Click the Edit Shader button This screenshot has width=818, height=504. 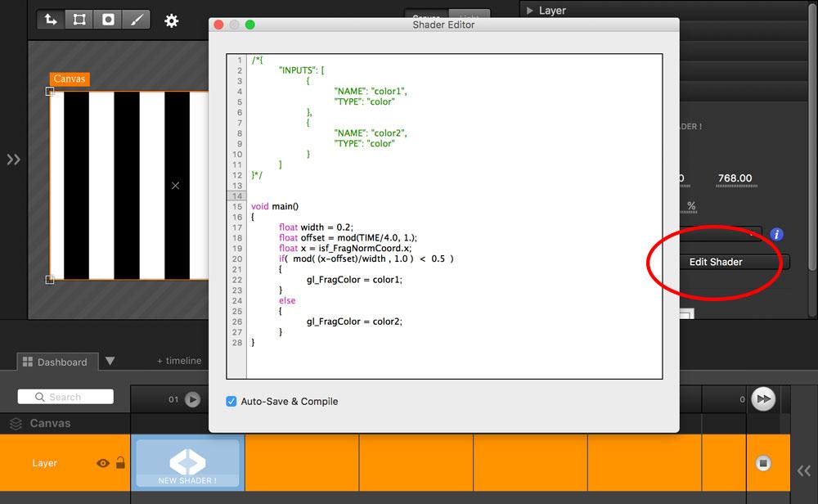click(716, 262)
